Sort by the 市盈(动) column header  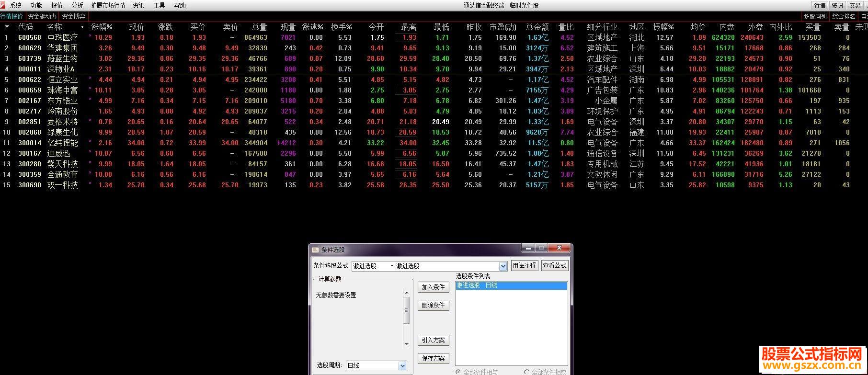click(503, 27)
